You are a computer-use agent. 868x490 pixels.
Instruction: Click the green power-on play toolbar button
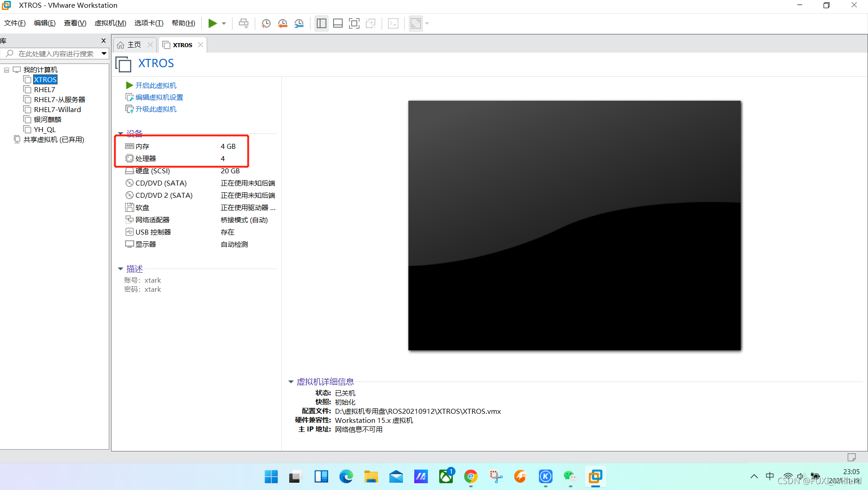tap(212, 23)
